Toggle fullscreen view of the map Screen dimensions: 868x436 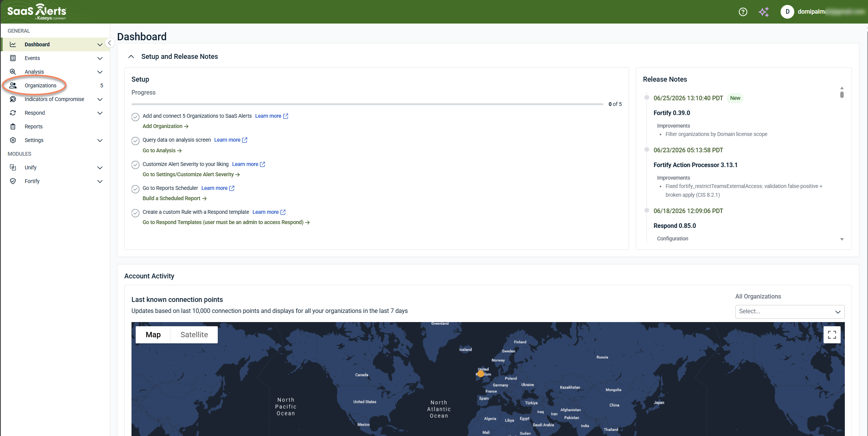point(832,335)
